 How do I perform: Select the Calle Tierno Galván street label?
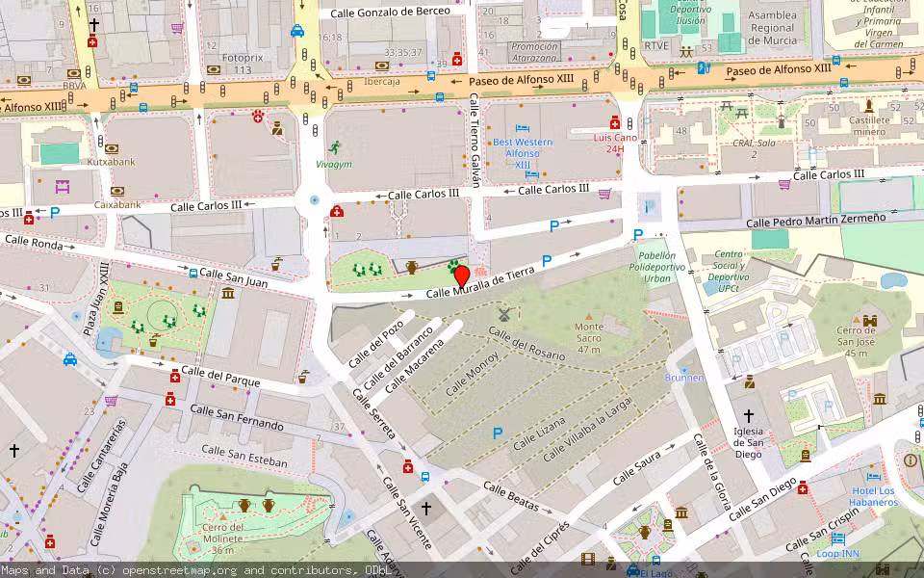pos(475,141)
